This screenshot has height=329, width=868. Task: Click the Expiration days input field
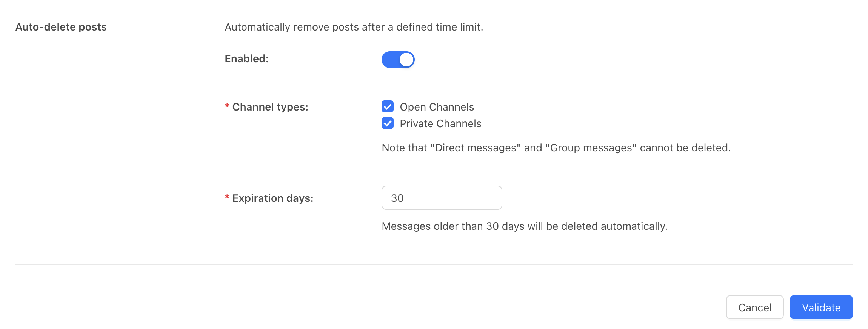click(442, 198)
